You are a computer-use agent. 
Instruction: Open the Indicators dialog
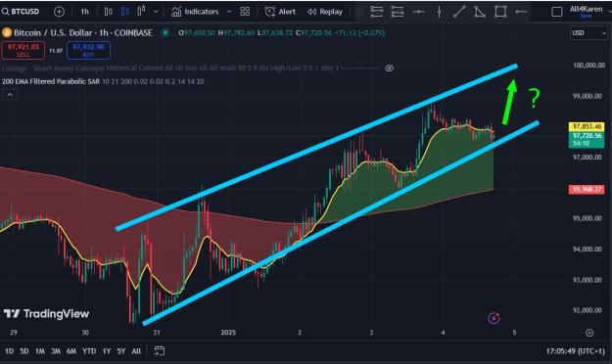(x=195, y=12)
